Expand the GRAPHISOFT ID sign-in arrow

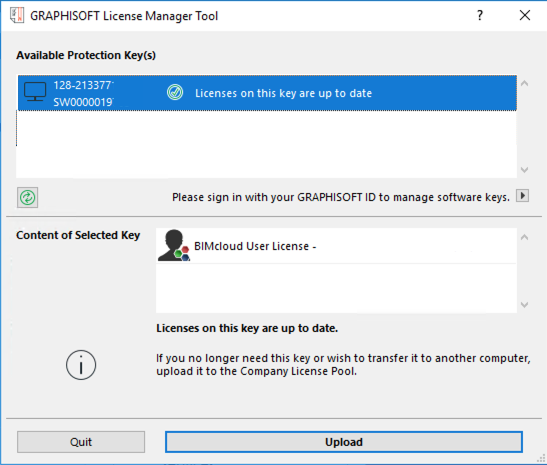(x=522, y=196)
